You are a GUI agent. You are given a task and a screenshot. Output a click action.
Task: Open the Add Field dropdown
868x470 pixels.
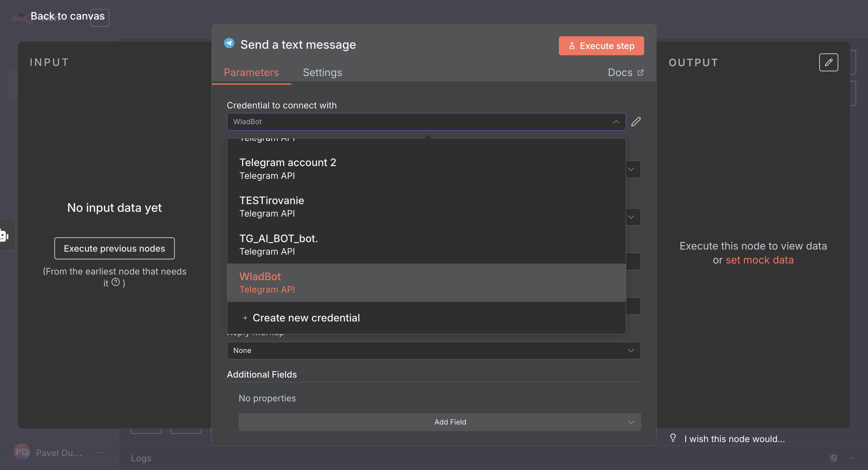click(439, 422)
